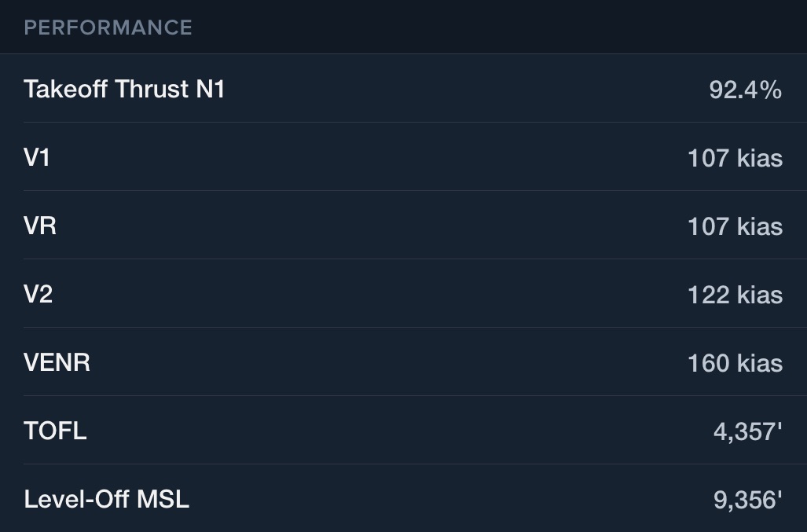Click the V1 value of 107 kias

[x=735, y=158]
